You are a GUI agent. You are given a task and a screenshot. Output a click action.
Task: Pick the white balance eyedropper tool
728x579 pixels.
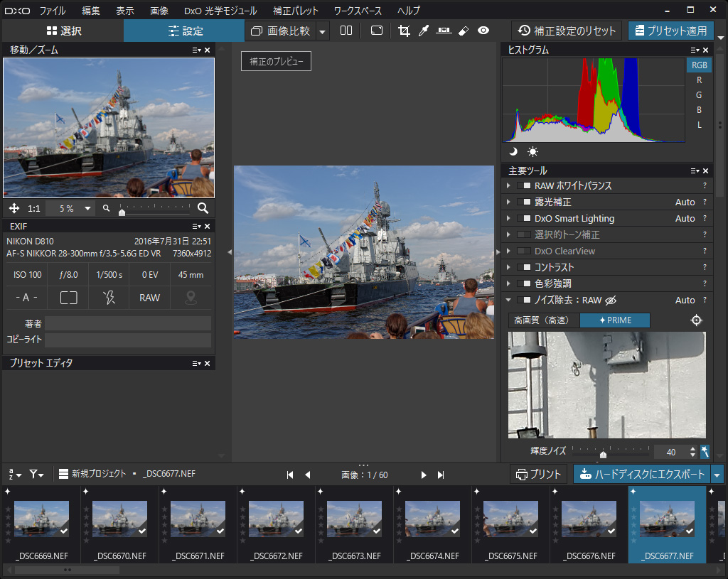click(424, 31)
